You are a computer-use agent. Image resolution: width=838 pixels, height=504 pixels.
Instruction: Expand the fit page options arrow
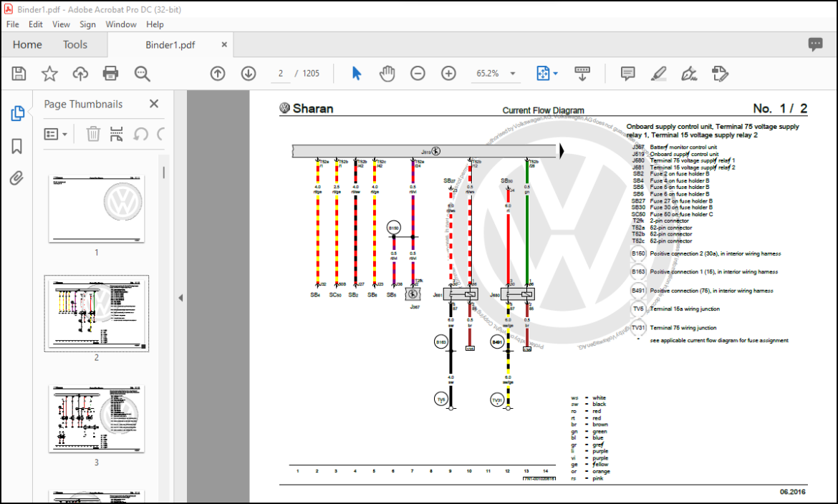click(x=555, y=74)
